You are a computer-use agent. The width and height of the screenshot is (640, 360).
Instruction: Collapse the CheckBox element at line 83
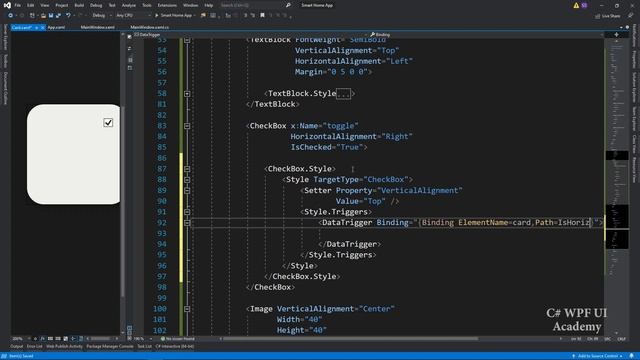point(187,126)
